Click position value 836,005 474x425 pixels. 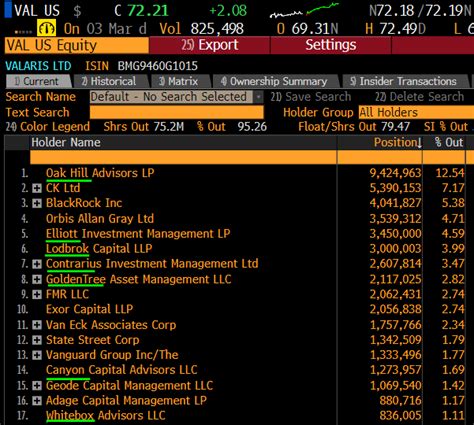[400, 416]
